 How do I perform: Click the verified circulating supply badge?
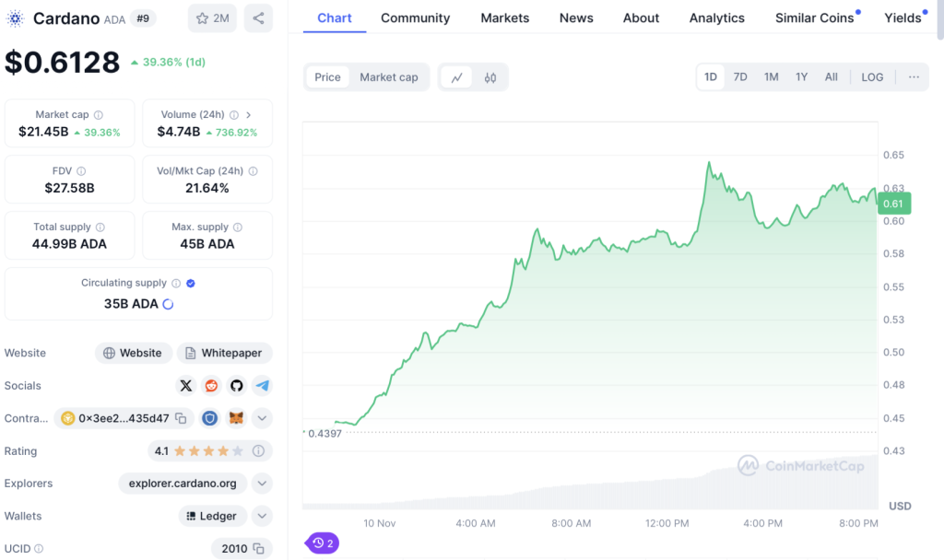(x=191, y=284)
